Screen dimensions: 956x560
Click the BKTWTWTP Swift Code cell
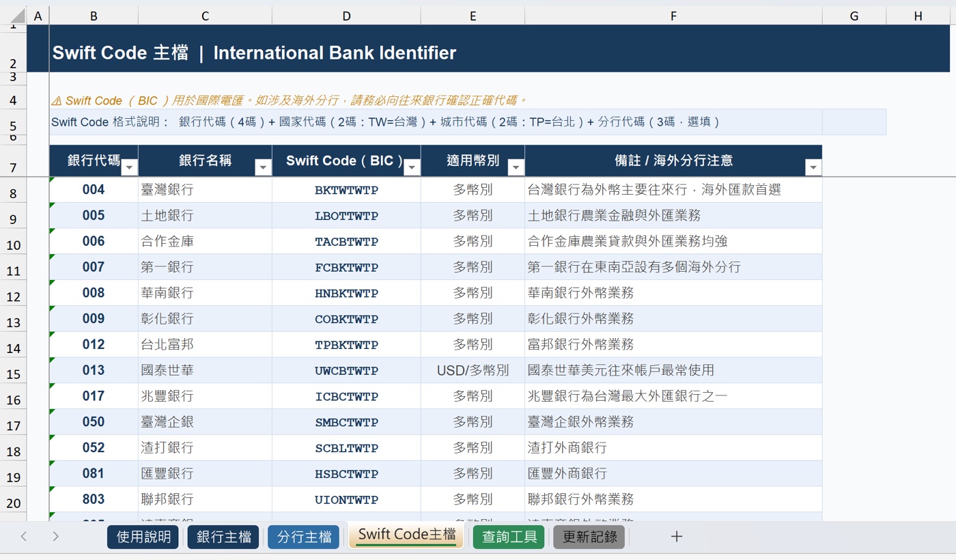(x=346, y=190)
